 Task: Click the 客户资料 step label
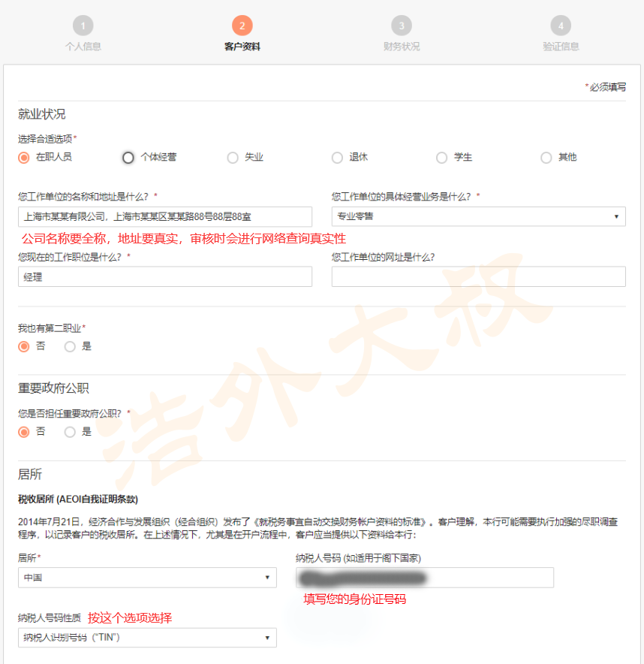point(242,47)
